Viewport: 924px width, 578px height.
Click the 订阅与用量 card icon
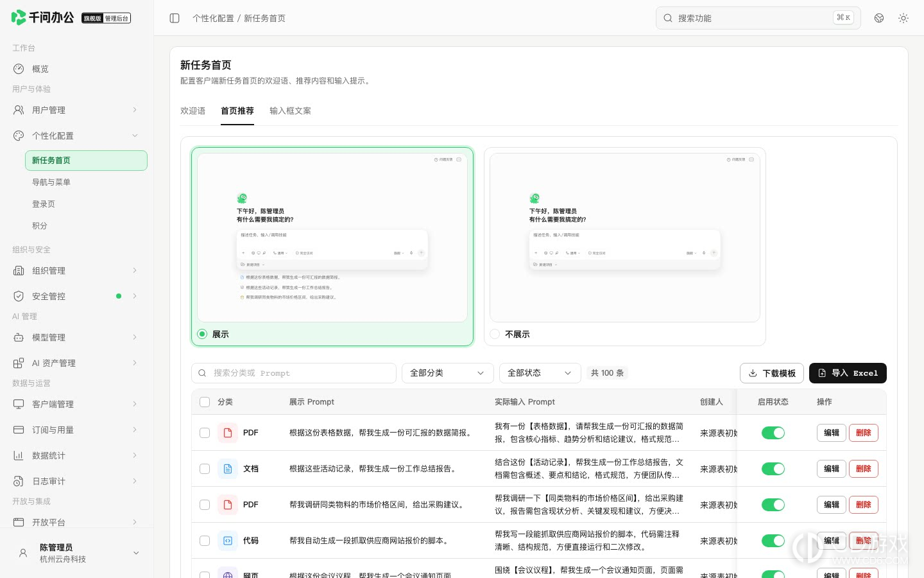coord(19,430)
